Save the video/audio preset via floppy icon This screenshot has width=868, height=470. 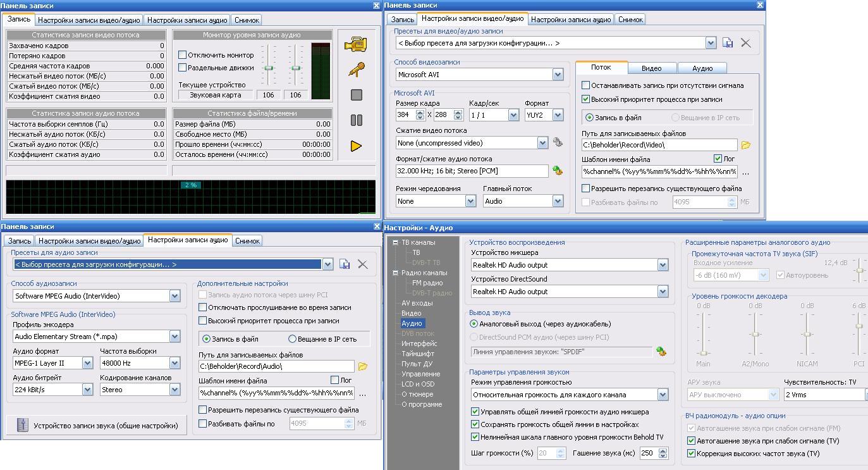point(728,43)
